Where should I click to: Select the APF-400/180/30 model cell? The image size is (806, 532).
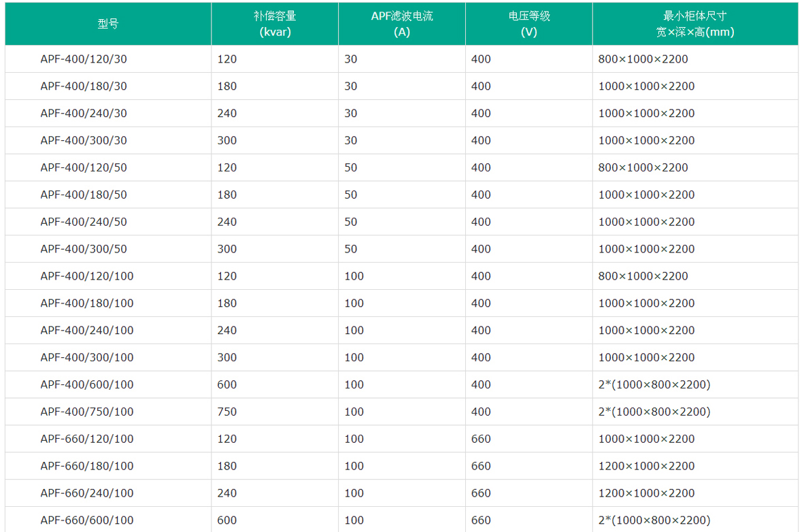[x=84, y=86]
